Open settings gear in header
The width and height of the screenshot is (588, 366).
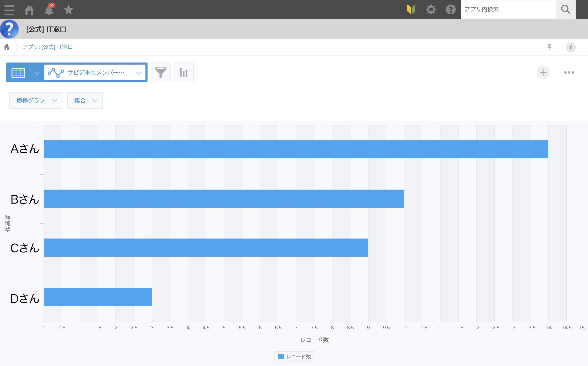[431, 10]
